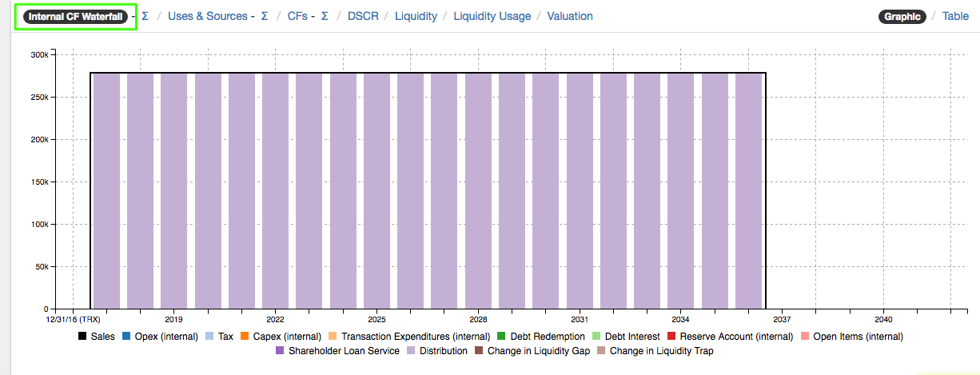Click the sigma icon after Internal CF Waterfall

click(x=145, y=16)
